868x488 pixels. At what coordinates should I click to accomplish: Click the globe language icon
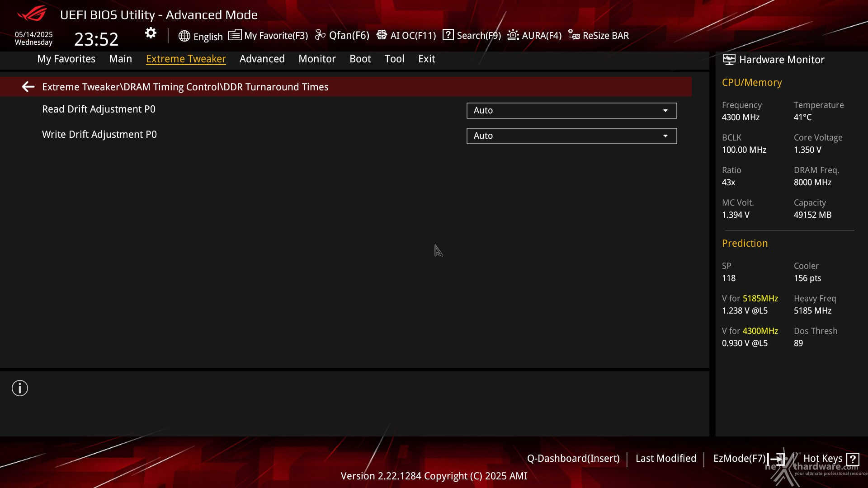(x=184, y=36)
